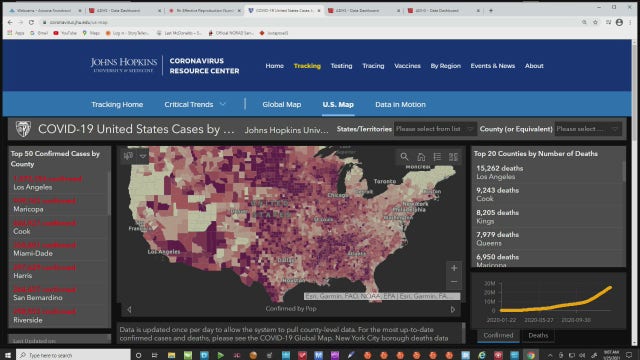The image size is (640, 360).
Task: Open a new browser tab
Action: (491, 10)
